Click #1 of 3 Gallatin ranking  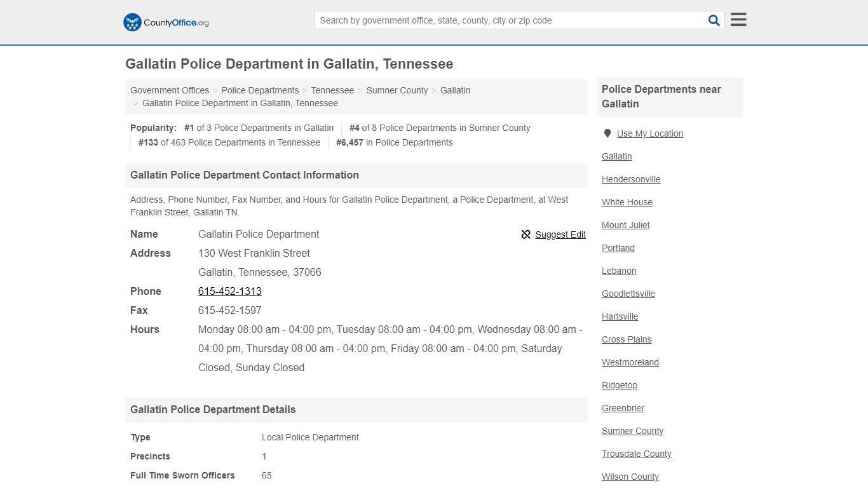[259, 128]
